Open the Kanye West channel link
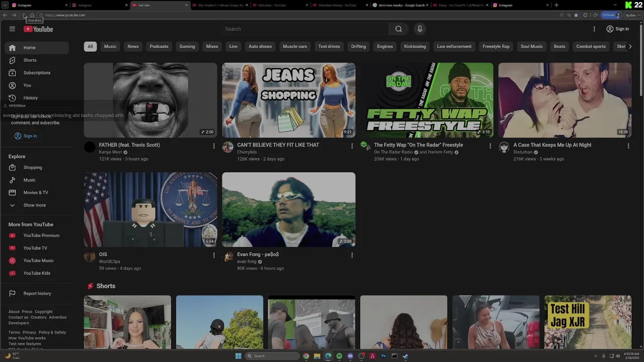Image resolution: width=644 pixels, height=362 pixels. (111, 152)
